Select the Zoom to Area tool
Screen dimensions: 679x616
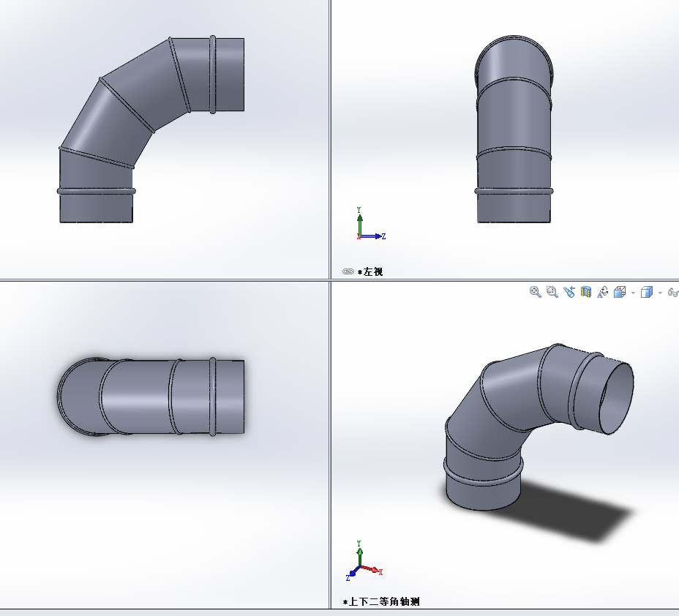click(x=552, y=292)
